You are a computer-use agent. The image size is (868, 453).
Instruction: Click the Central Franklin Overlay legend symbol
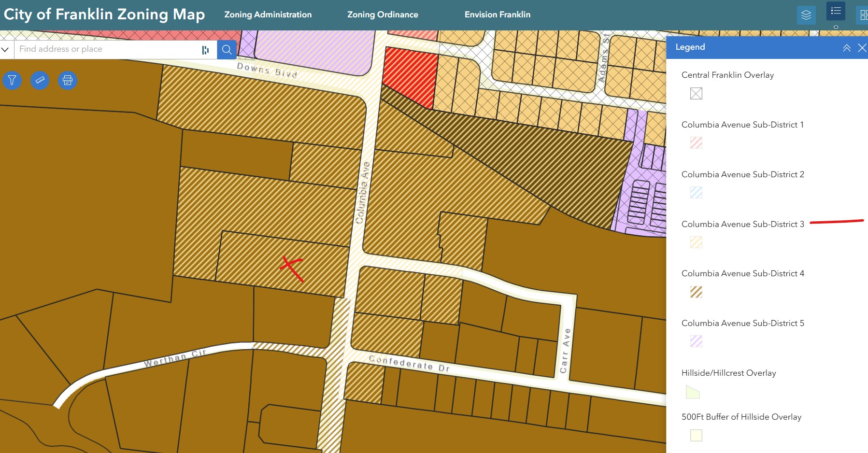tap(696, 93)
